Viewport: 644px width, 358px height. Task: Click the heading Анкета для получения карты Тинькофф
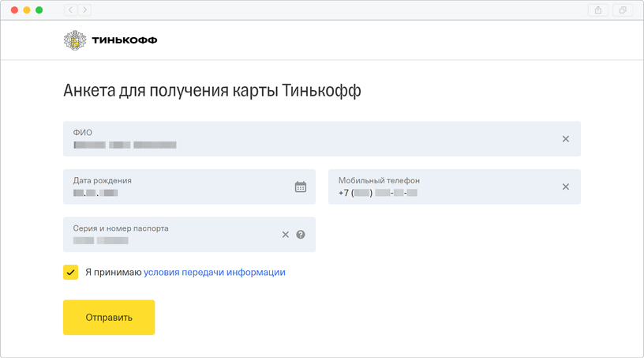point(212,91)
